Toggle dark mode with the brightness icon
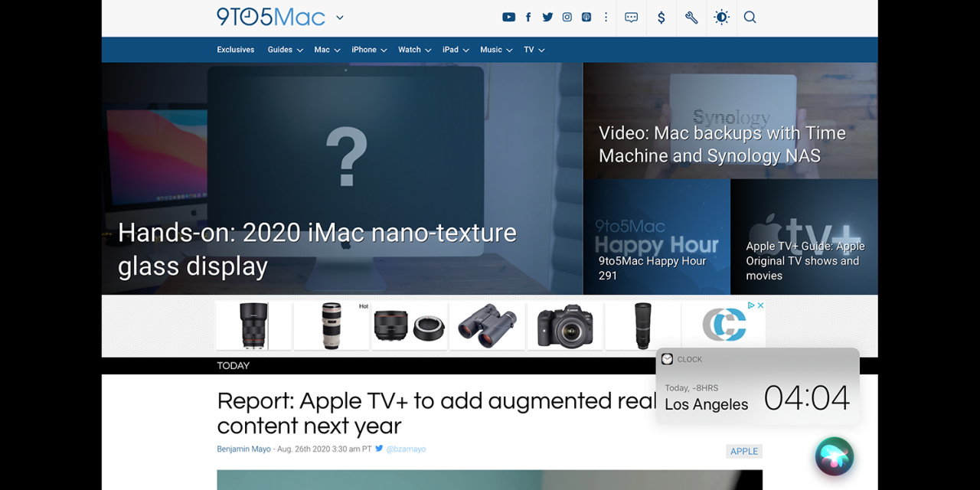The width and height of the screenshot is (980, 490). click(721, 18)
